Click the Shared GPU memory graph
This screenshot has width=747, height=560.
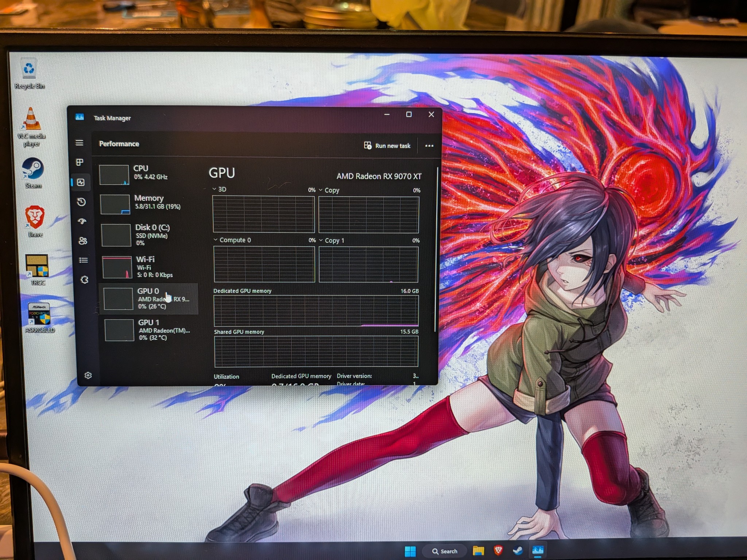pyautogui.click(x=316, y=351)
